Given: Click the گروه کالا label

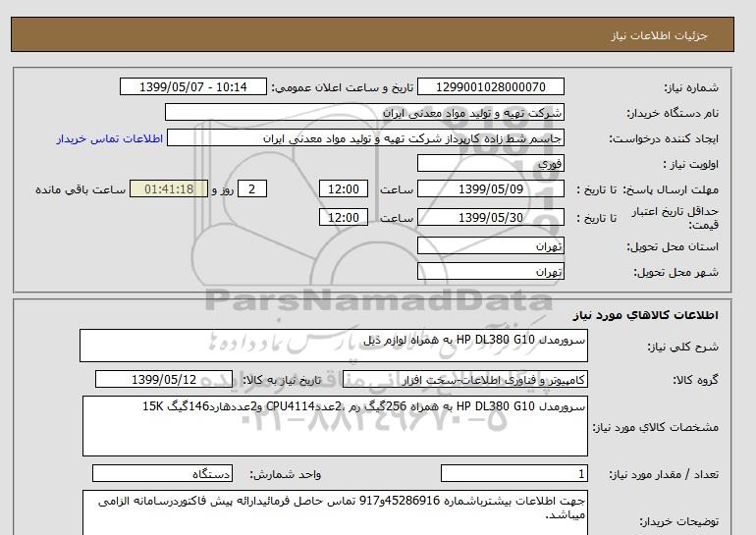Looking at the screenshot, I should point(696,380).
